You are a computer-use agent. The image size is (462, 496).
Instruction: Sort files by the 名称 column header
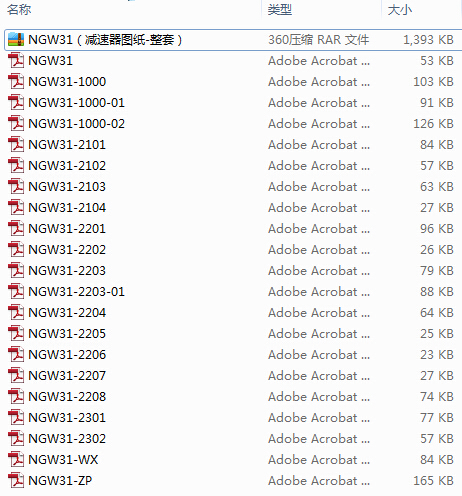[x=19, y=10]
